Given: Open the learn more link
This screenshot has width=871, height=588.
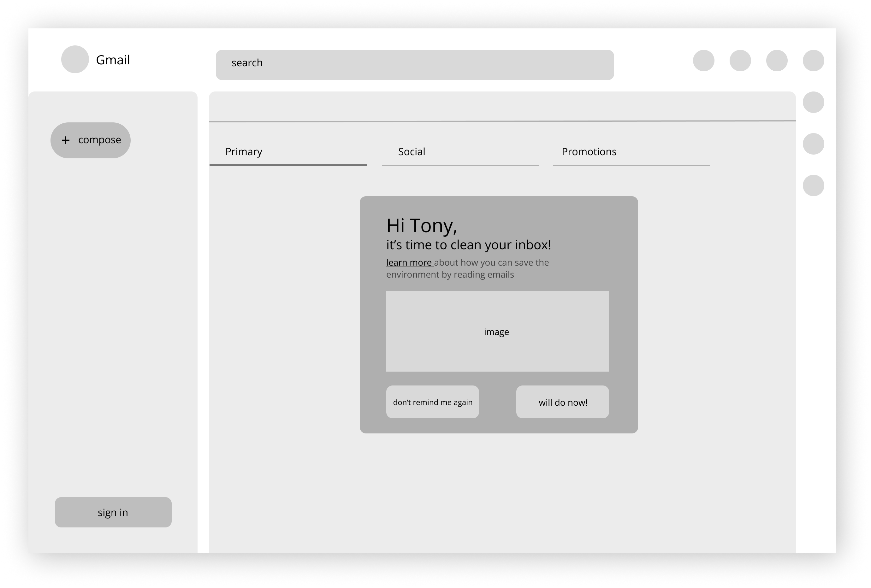Looking at the screenshot, I should pos(409,262).
